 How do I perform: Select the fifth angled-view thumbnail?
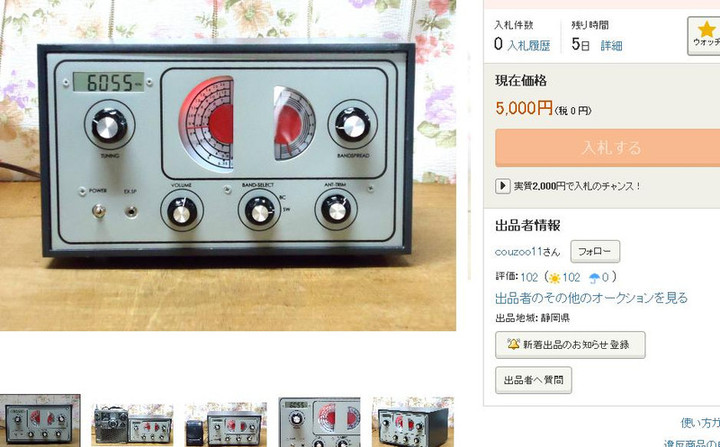413,422
